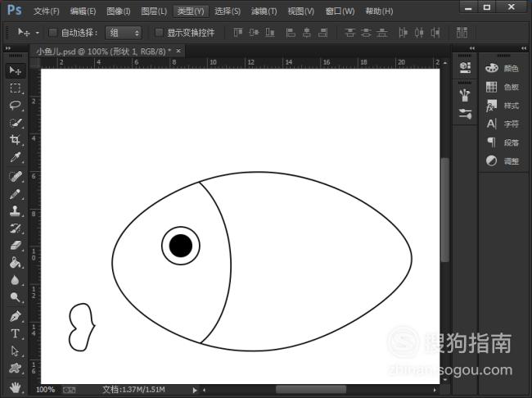Open the 组 auto-select dropdown
The image size is (532, 398).
click(x=124, y=33)
